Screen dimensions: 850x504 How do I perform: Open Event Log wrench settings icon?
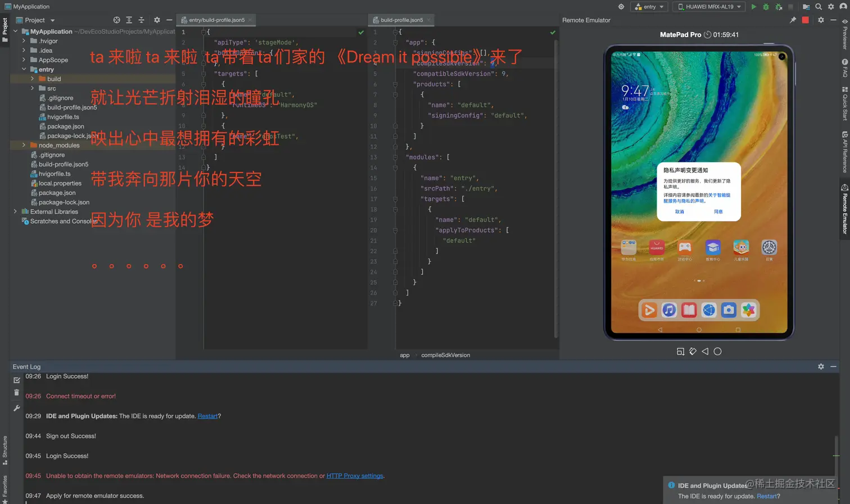16,408
